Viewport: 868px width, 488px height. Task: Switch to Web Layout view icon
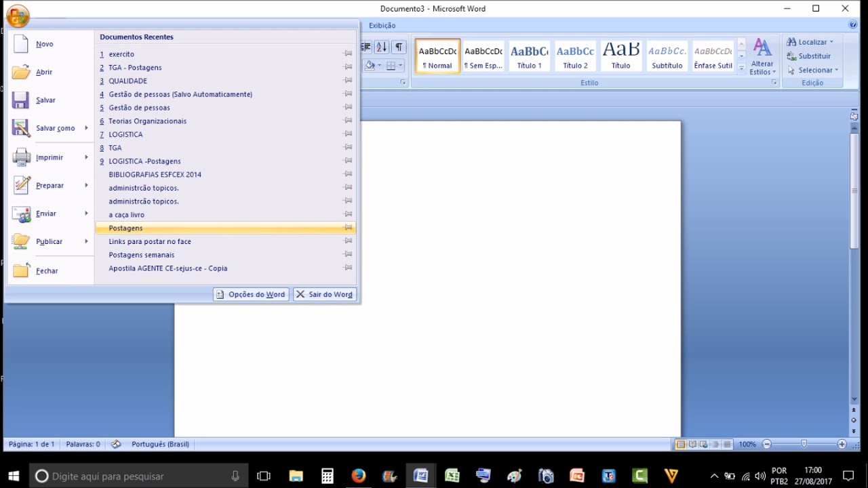[704, 445]
